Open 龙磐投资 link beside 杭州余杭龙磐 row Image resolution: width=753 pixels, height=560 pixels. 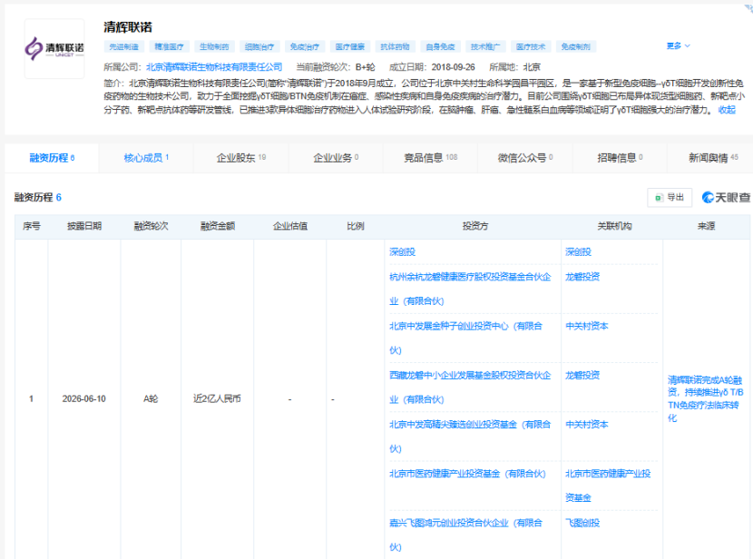[582, 277]
